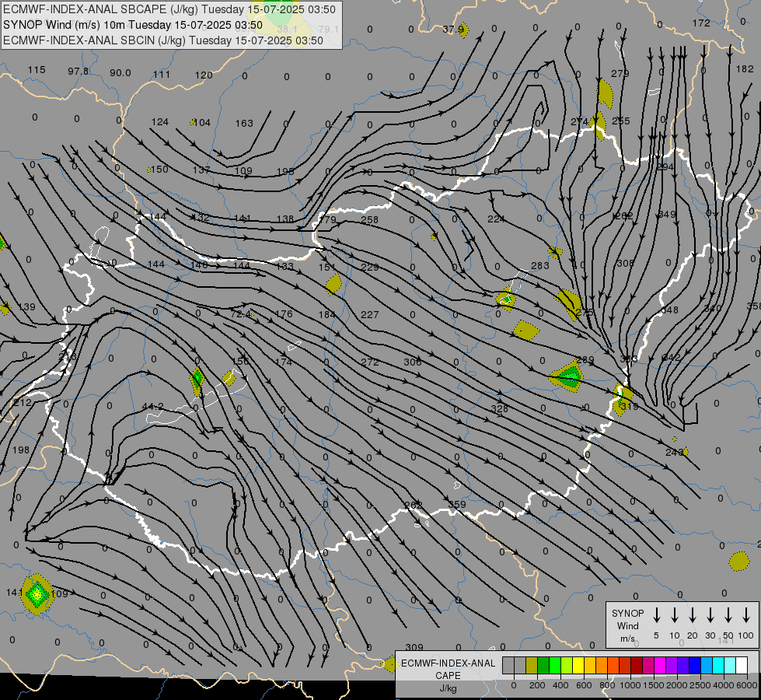Pick the pure yellow CAPE legend swatch
This screenshot has width=761, height=700.
[578, 666]
